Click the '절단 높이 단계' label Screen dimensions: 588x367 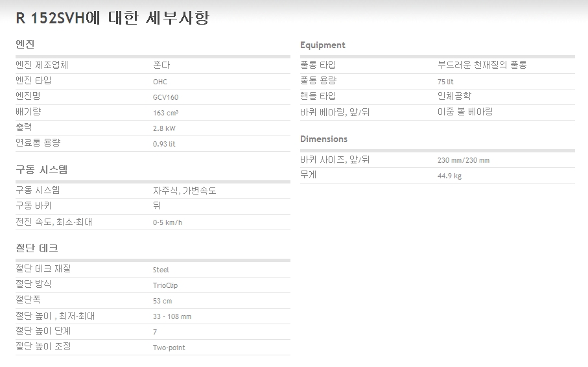(43, 331)
